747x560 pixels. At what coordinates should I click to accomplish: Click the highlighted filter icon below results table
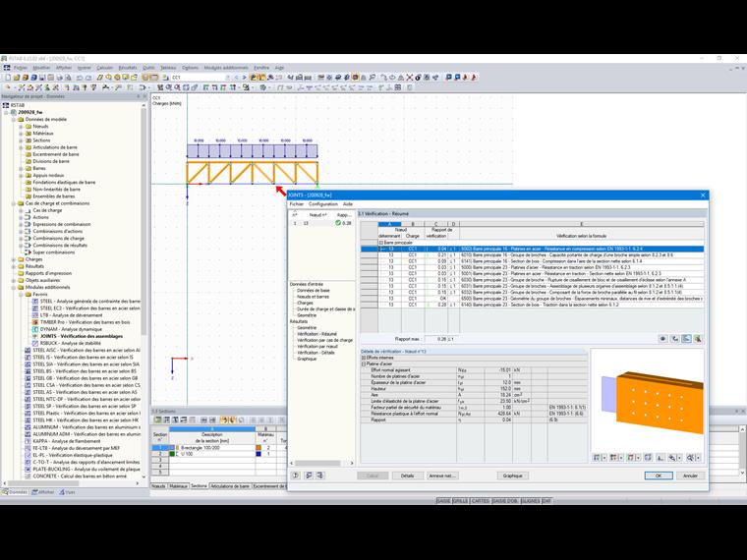point(686,339)
